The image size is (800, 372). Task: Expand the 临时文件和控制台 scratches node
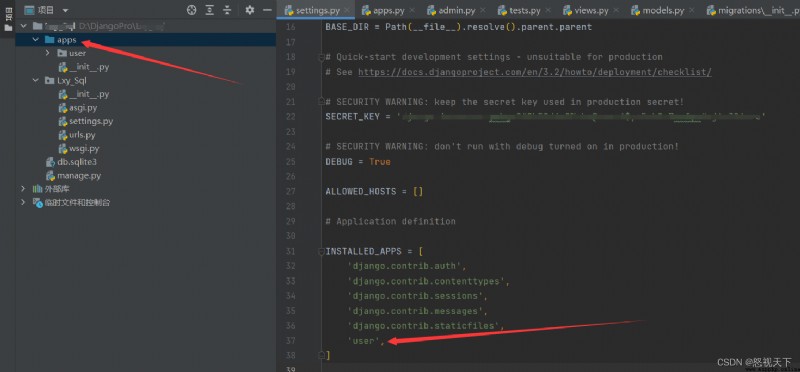click(22, 203)
